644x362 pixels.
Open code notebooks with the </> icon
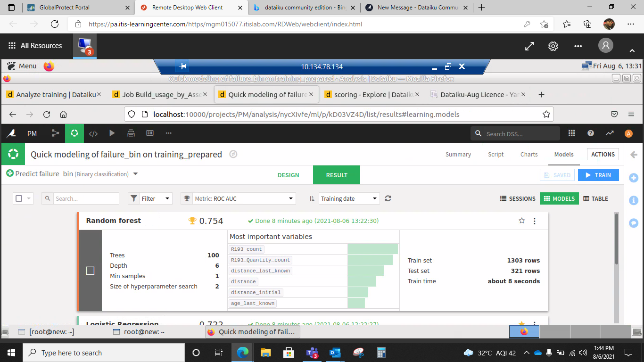tap(93, 133)
